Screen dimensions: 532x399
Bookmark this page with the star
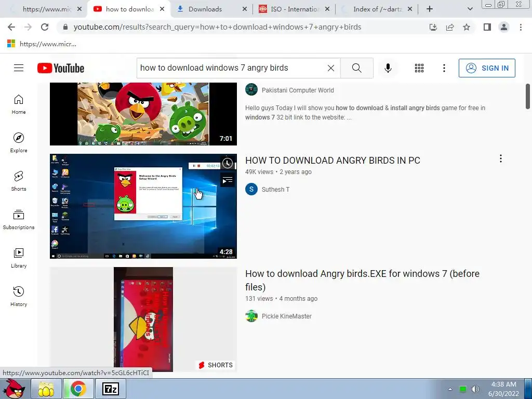tap(467, 27)
